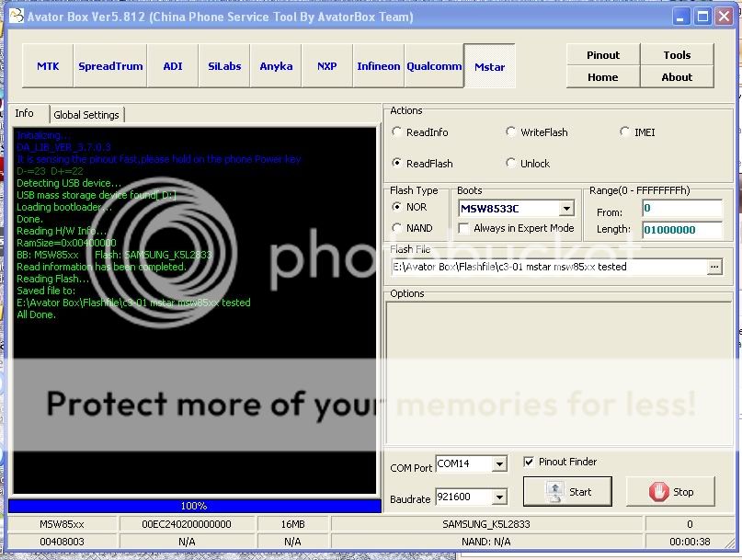Click the Flash File path field
Screen dimensions: 742x560
click(x=549, y=267)
